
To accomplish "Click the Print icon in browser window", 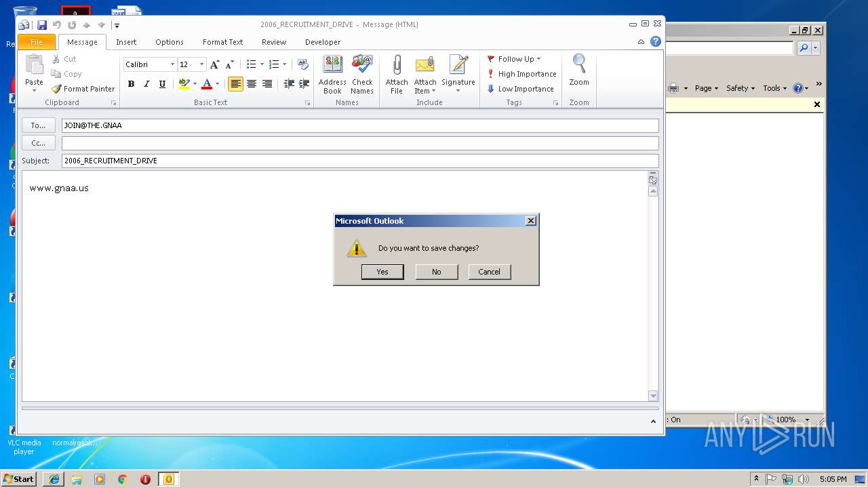I will [673, 88].
